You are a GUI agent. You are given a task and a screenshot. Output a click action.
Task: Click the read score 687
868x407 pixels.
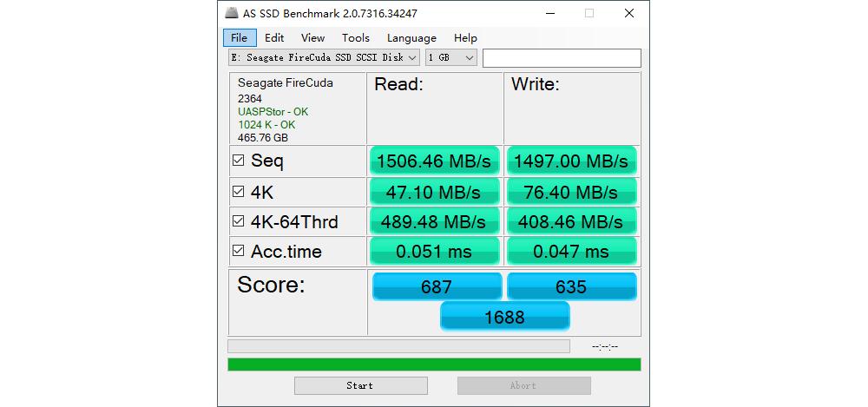point(437,286)
